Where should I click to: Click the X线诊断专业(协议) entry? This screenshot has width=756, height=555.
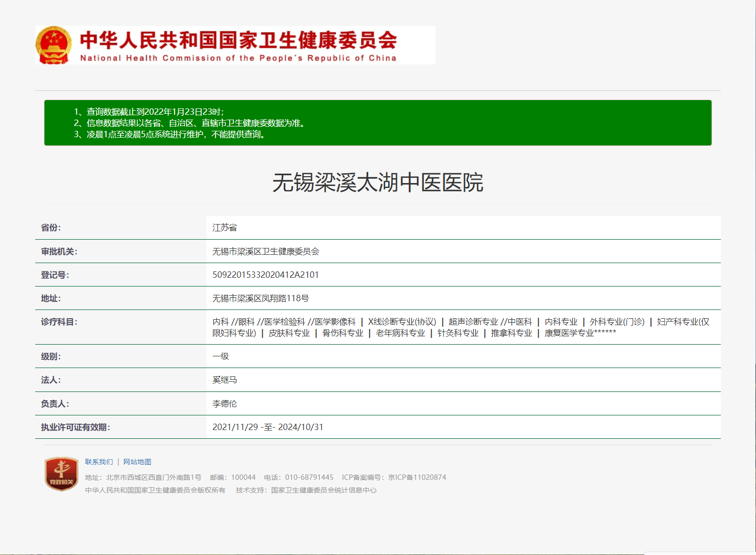click(x=402, y=322)
